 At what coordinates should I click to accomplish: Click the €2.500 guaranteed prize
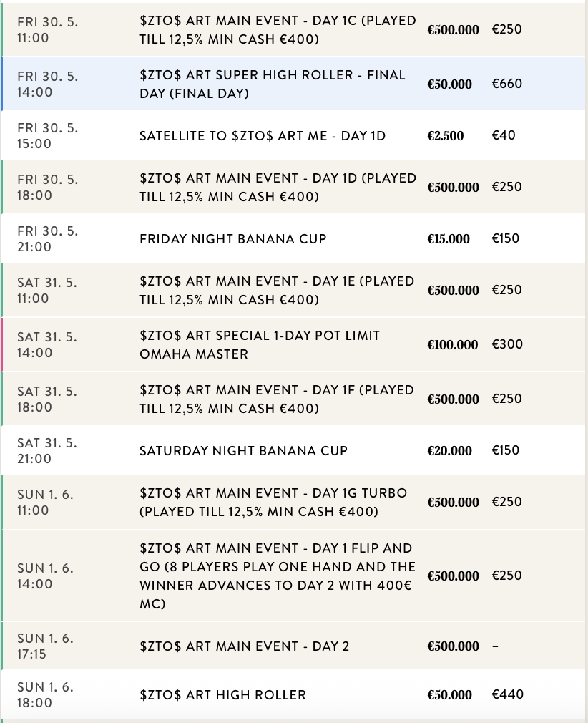[x=446, y=135]
